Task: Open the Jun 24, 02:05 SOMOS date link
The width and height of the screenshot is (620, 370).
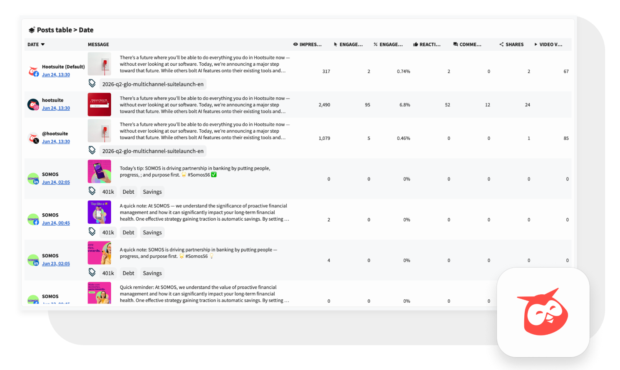Action: [56, 182]
